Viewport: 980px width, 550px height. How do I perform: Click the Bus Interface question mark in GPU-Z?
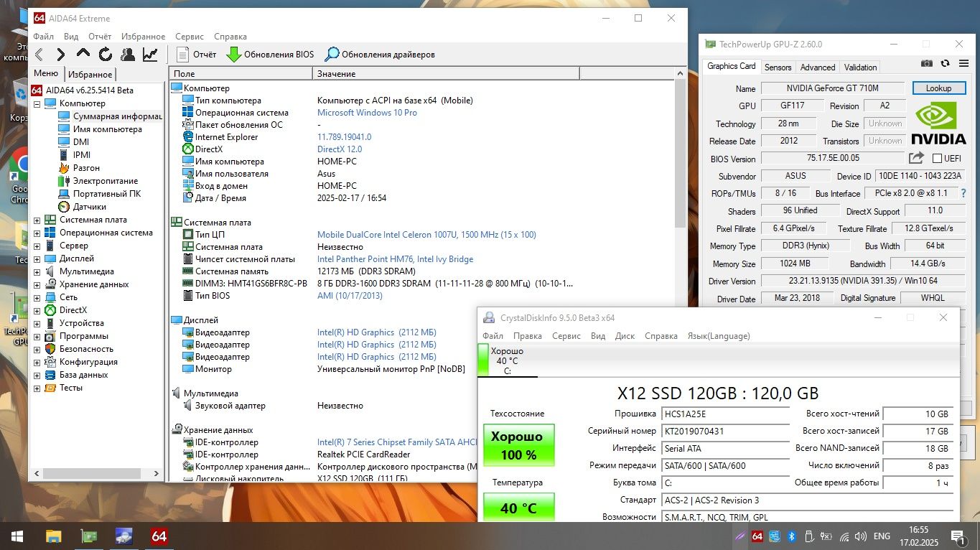(963, 193)
